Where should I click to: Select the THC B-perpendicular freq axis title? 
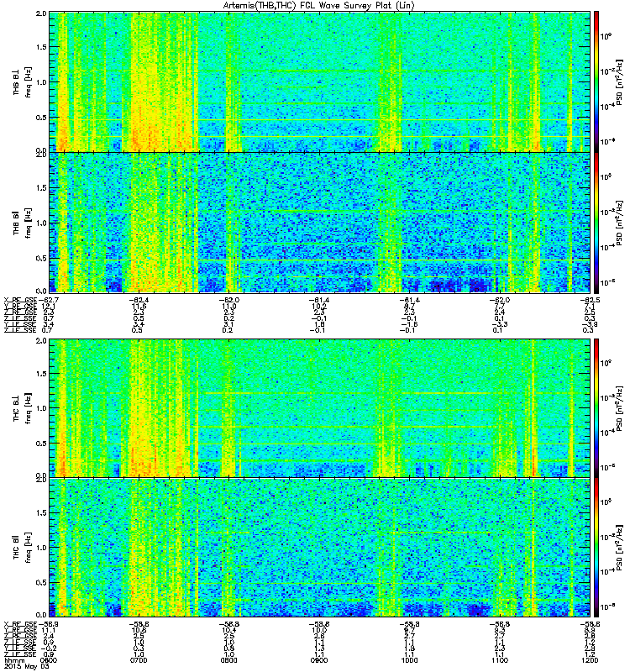(29, 408)
